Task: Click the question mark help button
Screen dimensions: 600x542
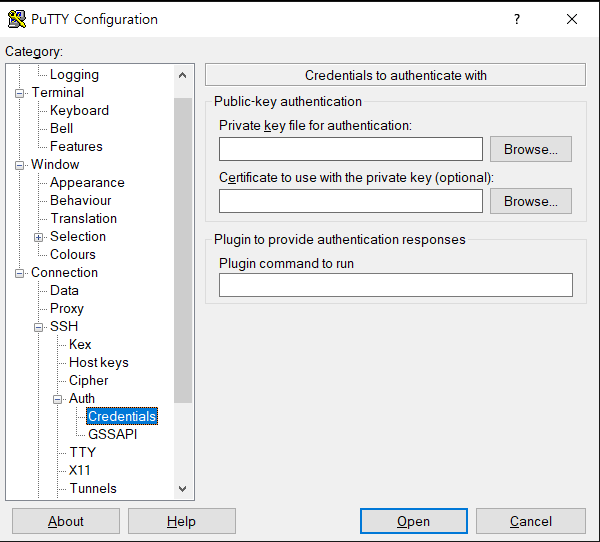Action: (x=517, y=19)
